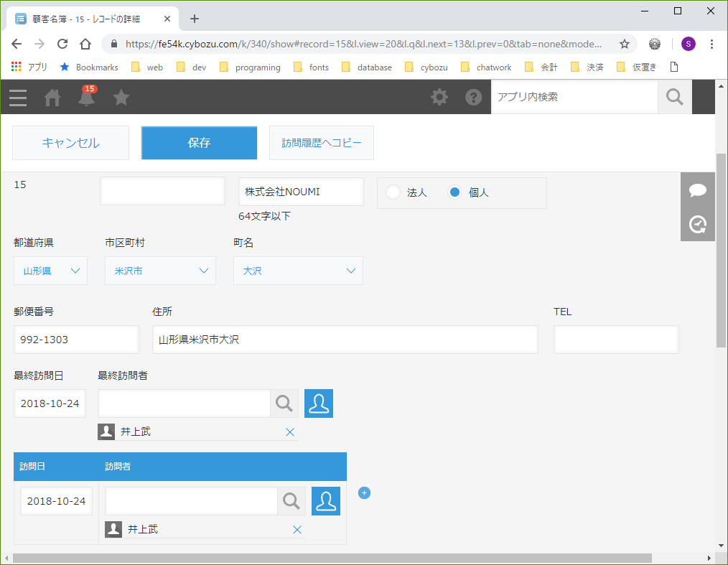Remove 井上武 from 訪問者 table row
The image size is (728, 565).
click(297, 530)
